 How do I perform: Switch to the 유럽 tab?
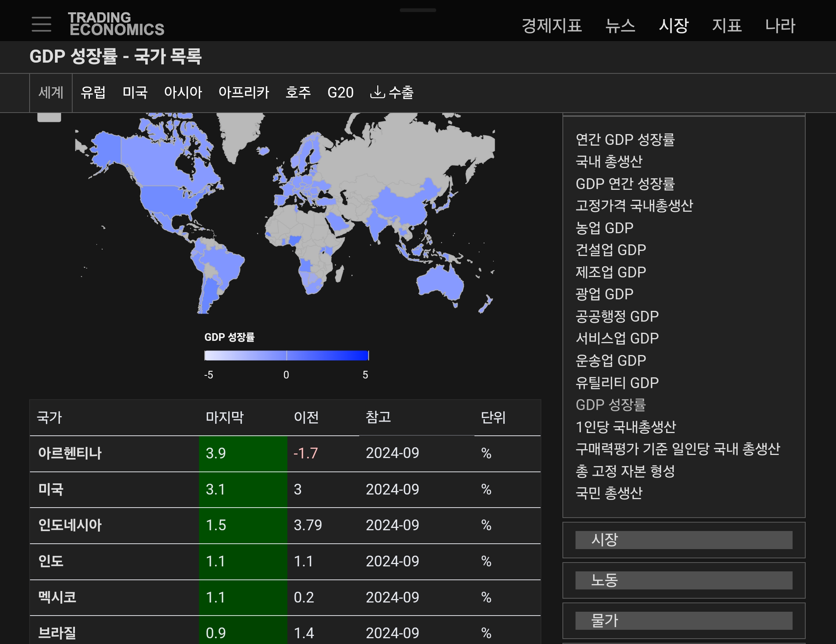click(93, 93)
